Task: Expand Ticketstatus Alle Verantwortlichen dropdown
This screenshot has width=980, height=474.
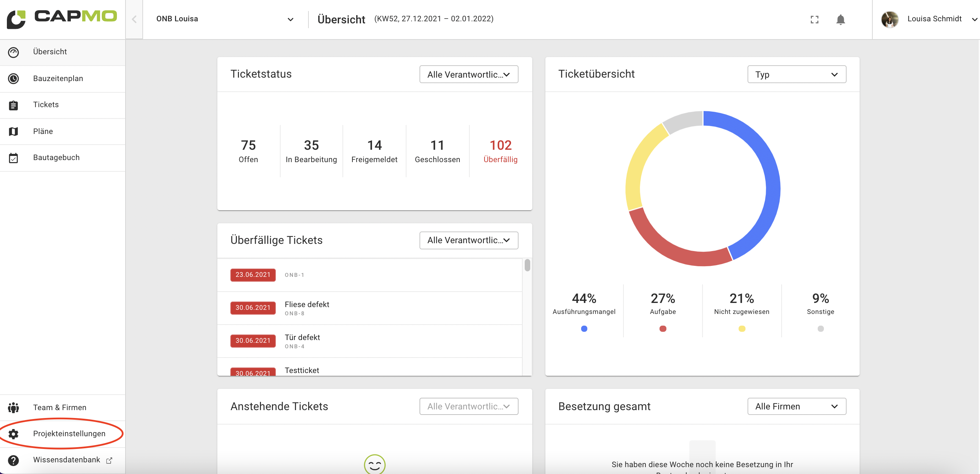Action: click(468, 75)
